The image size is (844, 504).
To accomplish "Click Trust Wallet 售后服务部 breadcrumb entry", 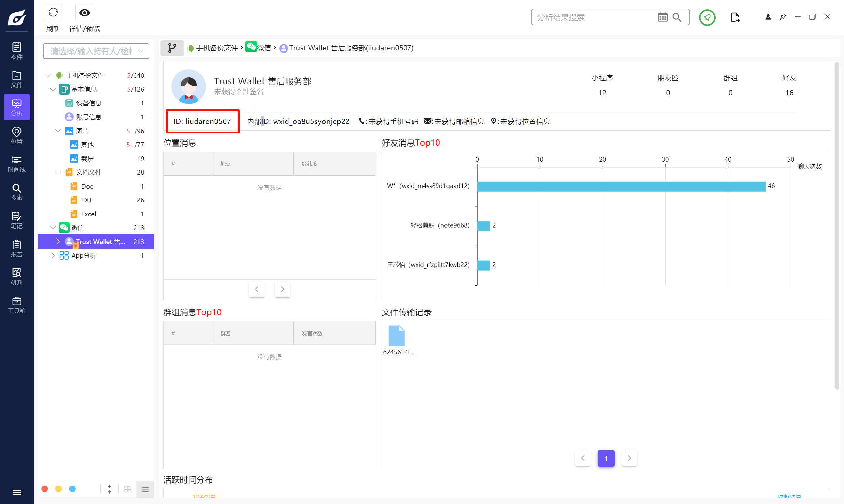I will [x=351, y=48].
